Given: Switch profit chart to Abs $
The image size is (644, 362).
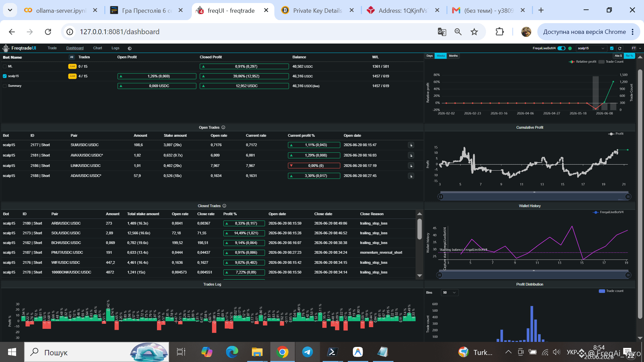Looking at the screenshot, I should tap(618, 56).
